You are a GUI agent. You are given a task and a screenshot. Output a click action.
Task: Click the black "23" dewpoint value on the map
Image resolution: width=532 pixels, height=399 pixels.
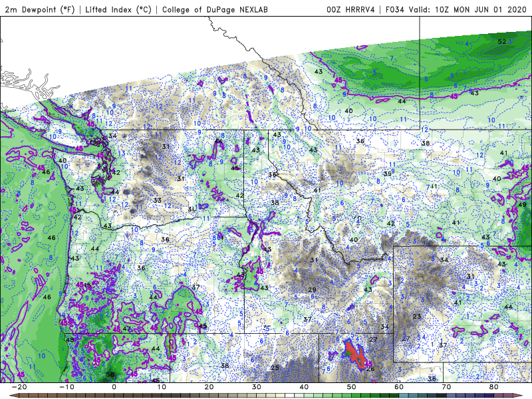417,317
